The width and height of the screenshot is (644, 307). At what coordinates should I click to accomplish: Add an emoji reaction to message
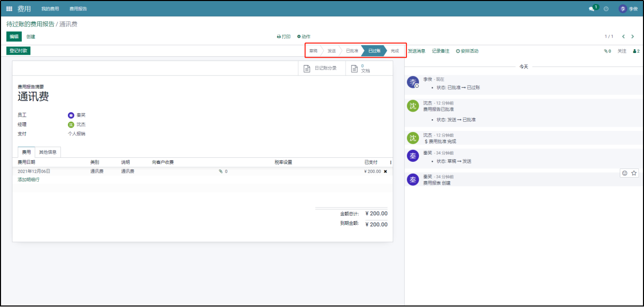click(625, 173)
